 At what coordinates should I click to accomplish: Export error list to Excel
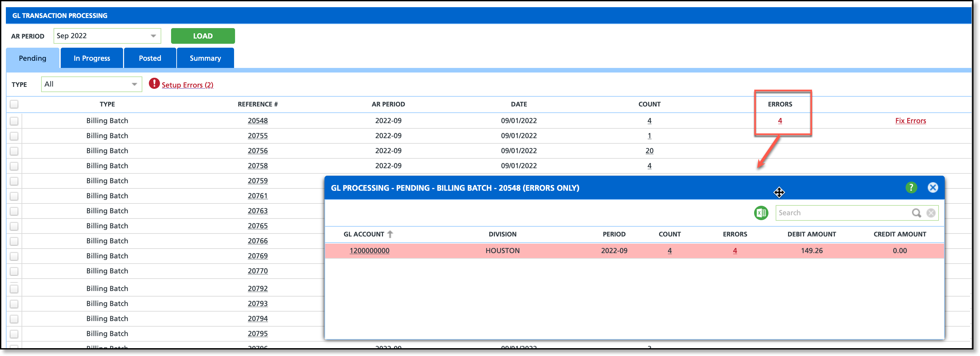761,213
